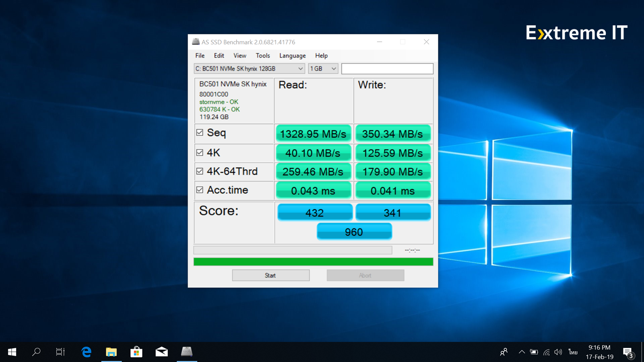
Task: Open File Explorer from taskbar
Action: [x=111, y=352]
